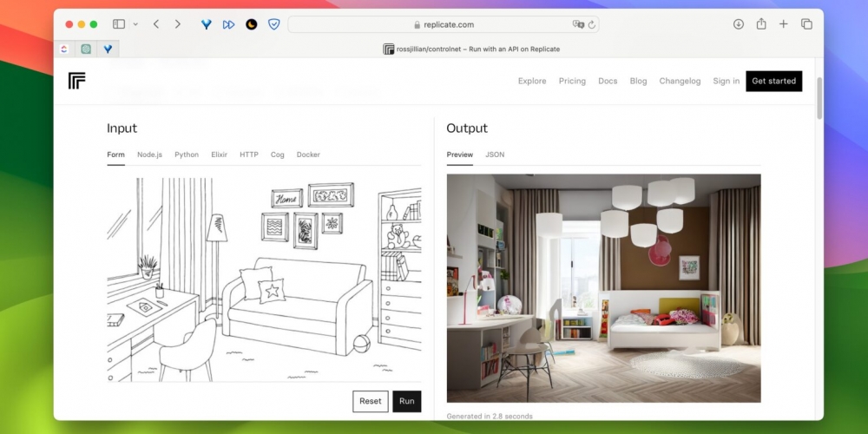868x434 pixels.
Task: Click the Output heading text
Action: (467, 128)
